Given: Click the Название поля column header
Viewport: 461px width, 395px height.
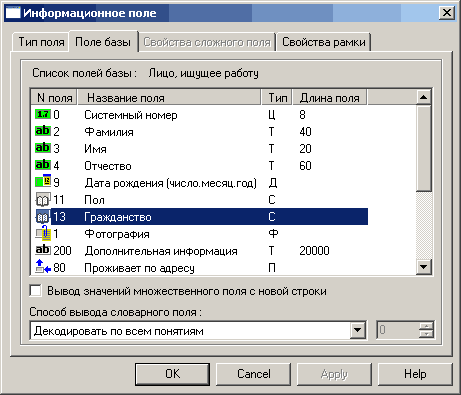Looking at the screenshot, I should click(x=169, y=98).
